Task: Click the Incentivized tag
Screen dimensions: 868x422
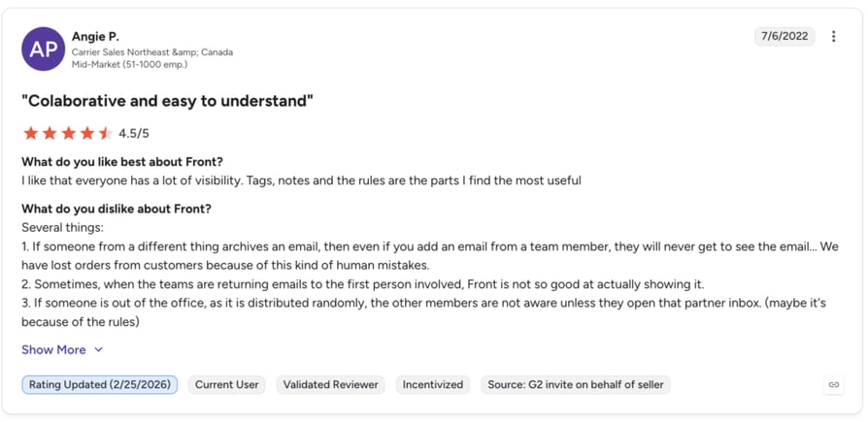Action: (433, 384)
